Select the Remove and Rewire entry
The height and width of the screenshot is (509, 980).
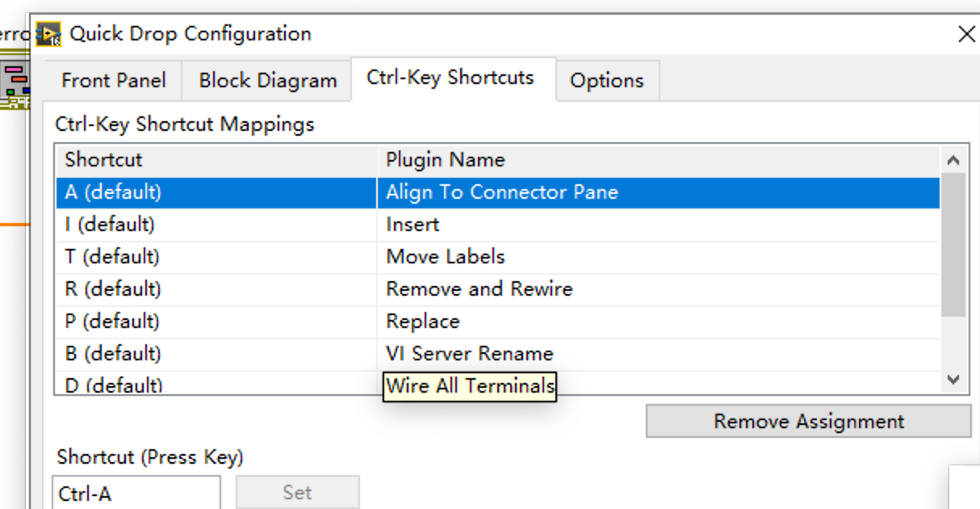[484, 288]
